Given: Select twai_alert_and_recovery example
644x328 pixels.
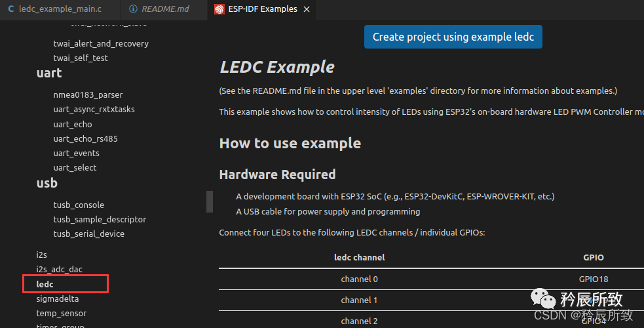Looking at the screenshot, I should 101,43.
